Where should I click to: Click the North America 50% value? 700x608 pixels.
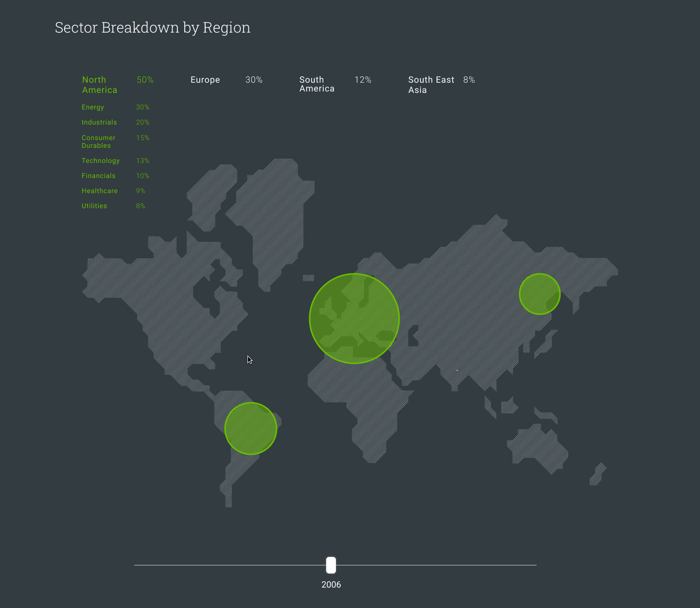(145, 80)
